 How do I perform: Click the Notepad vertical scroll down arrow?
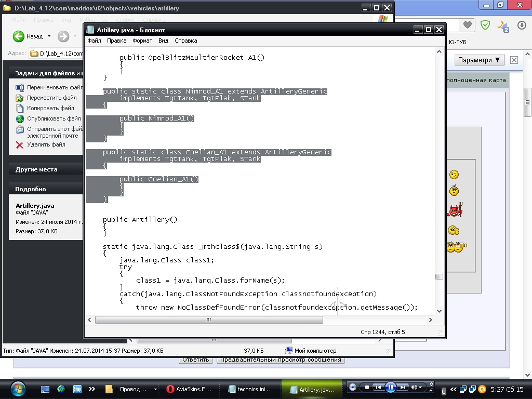[439, 311]
